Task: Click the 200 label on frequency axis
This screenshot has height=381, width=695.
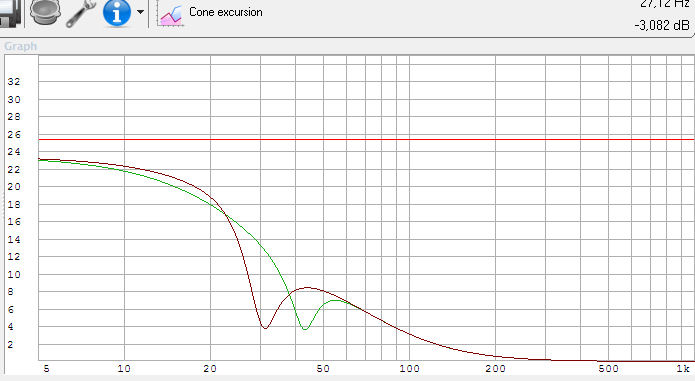Action: pos(495,369)
